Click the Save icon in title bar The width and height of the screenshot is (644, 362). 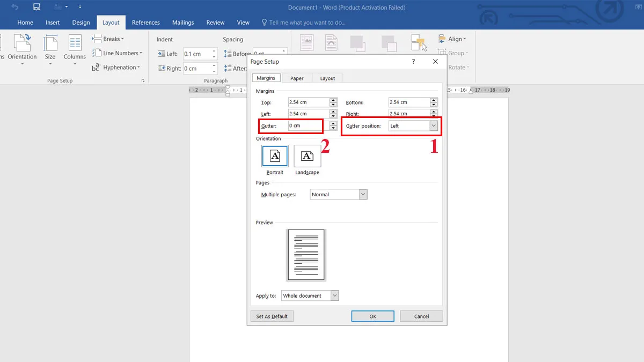pos(36,7)
